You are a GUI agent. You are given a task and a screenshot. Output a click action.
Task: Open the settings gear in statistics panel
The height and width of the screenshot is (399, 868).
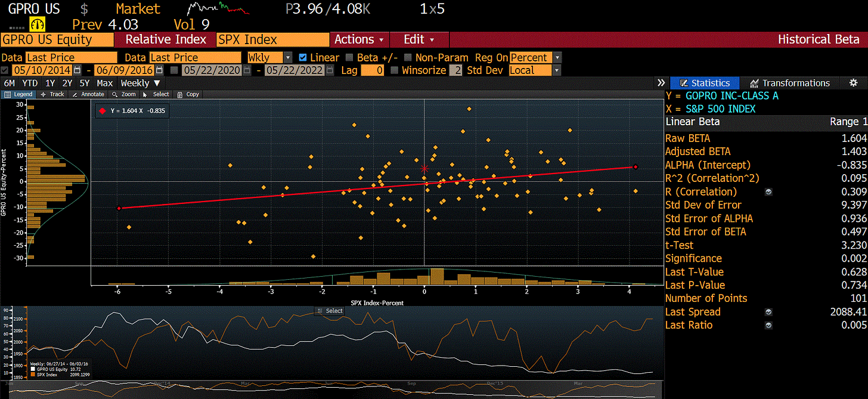pyautogui.click(x=853, y=83)
